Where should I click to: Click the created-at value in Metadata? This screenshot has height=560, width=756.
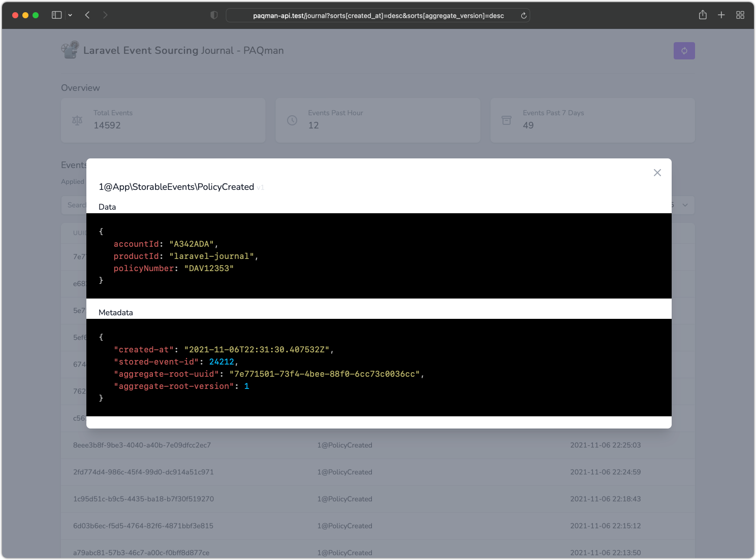click(x=257, y=350)
